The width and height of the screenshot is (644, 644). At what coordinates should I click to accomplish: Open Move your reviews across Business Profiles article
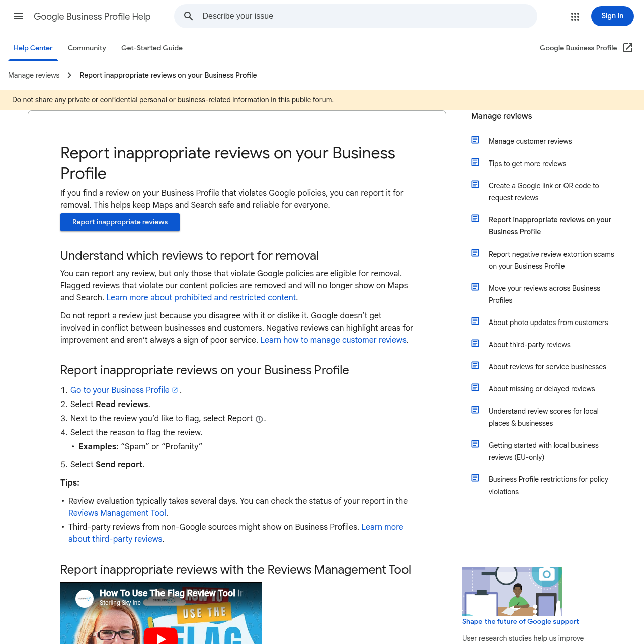(x=544, y=294)
